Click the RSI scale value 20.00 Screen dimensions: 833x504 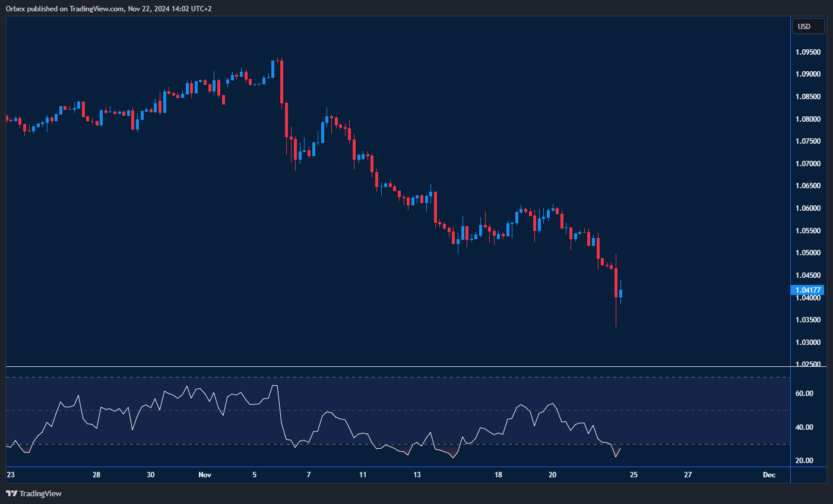click(805, 461)
